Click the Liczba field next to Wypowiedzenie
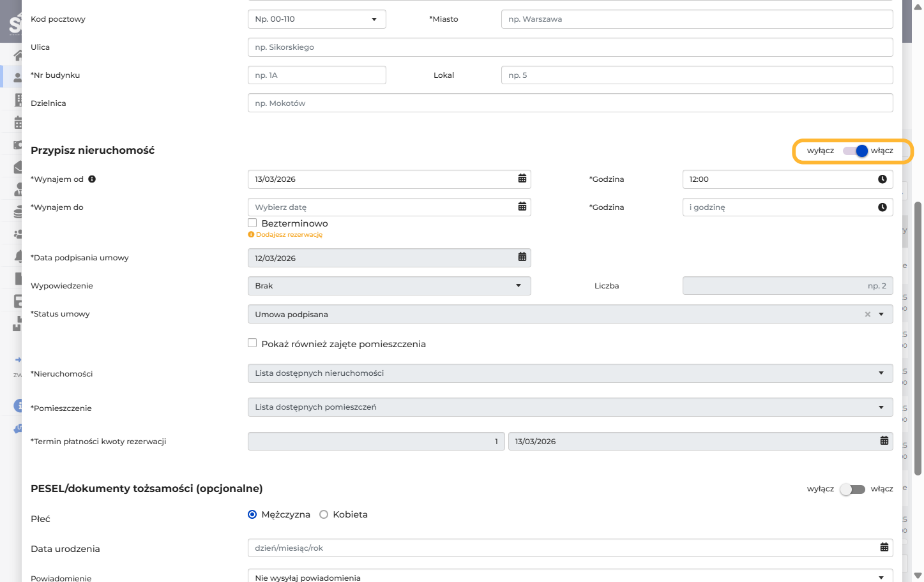 (x=787, y=286)
